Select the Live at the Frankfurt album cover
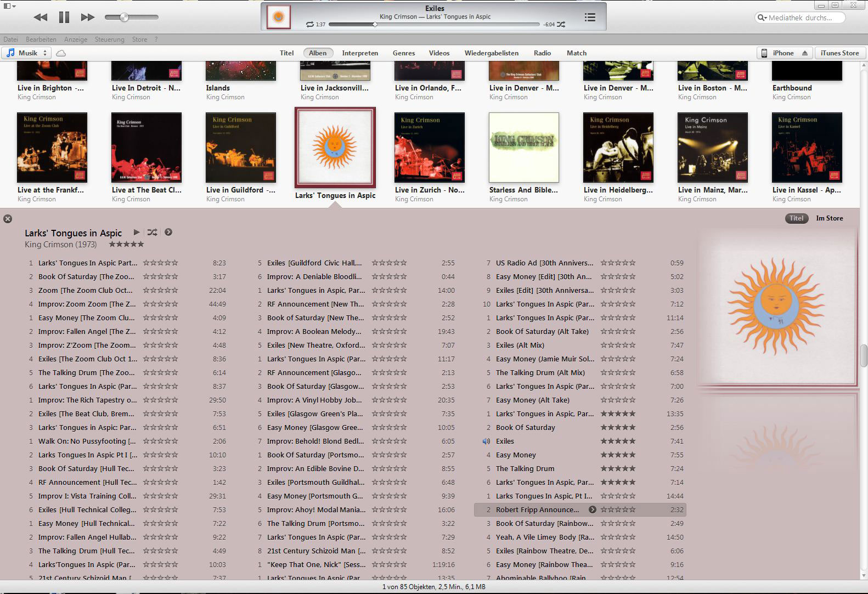The height and width of the screenshot is (594, 868). 52,148
